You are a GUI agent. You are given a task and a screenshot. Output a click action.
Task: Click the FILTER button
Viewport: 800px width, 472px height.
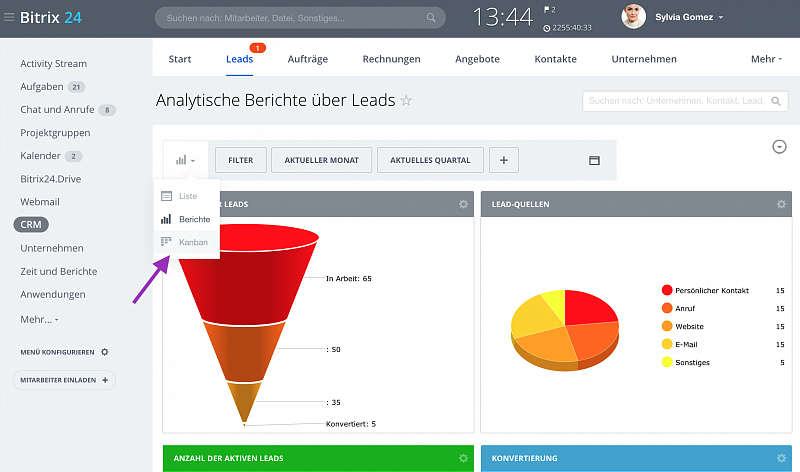click(x=241, y=160)
